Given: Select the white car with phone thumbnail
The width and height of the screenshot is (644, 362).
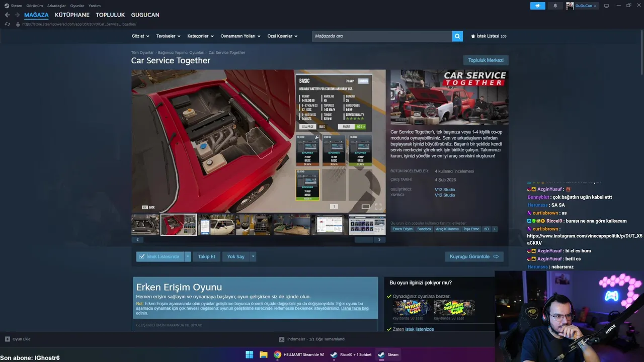Looking at the screenshot, I should [216, 225].
